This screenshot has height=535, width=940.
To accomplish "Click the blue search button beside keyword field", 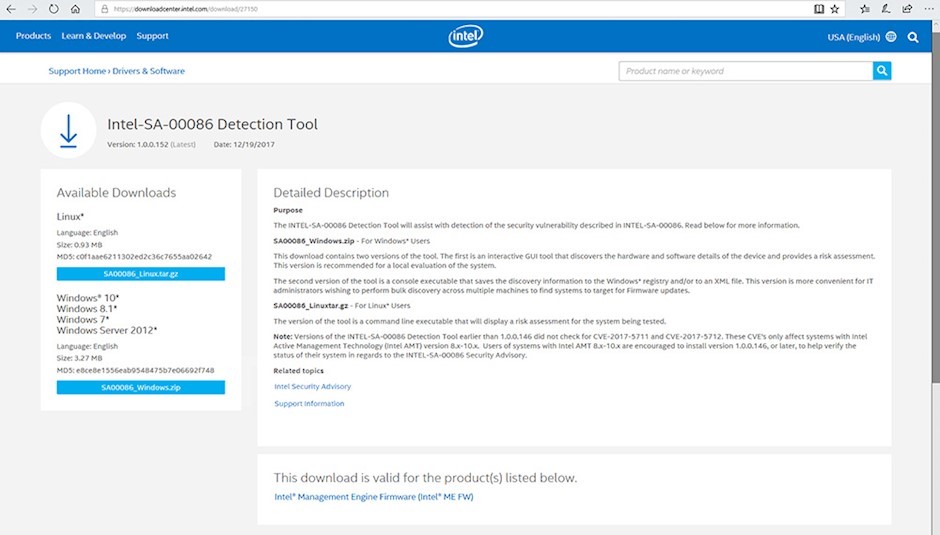I will pos(882,71).
